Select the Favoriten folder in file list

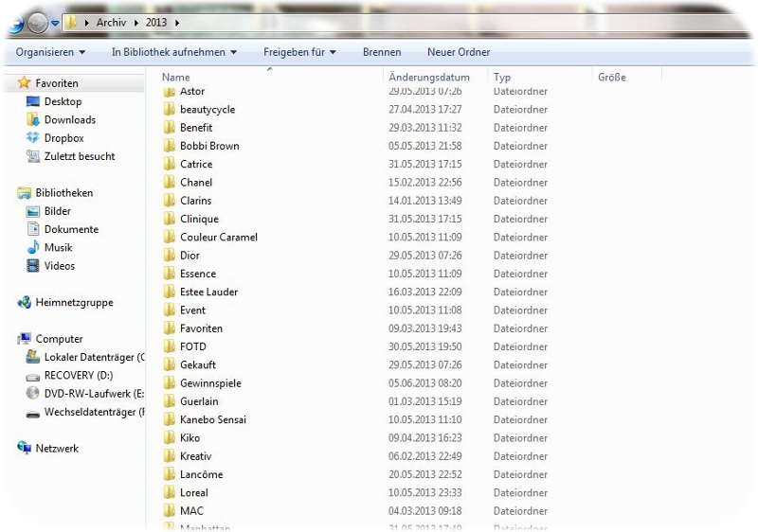pyautogui.click(x=201, y=328)
